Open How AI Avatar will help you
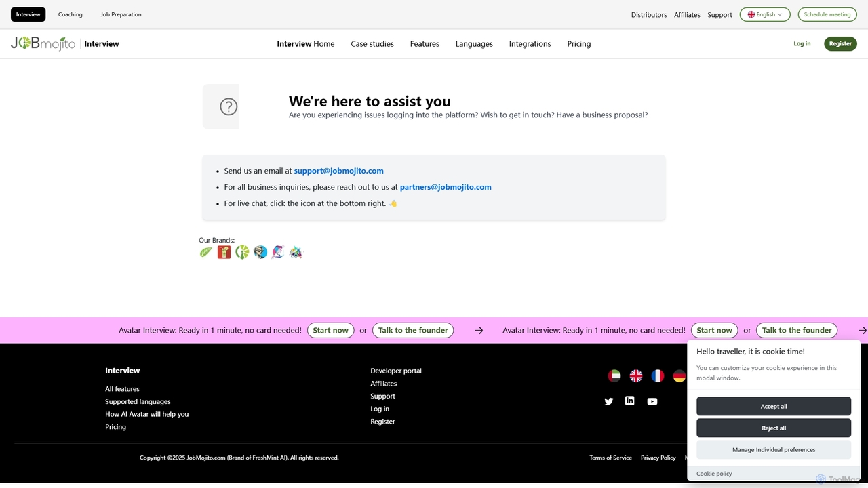The image size is (868, 488). (x=147, y=414)
